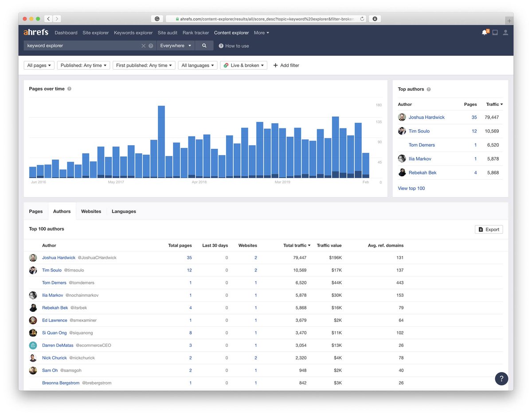Click the Safari address bar
Viewport: 532px width, 415px height.
(266, 19)
